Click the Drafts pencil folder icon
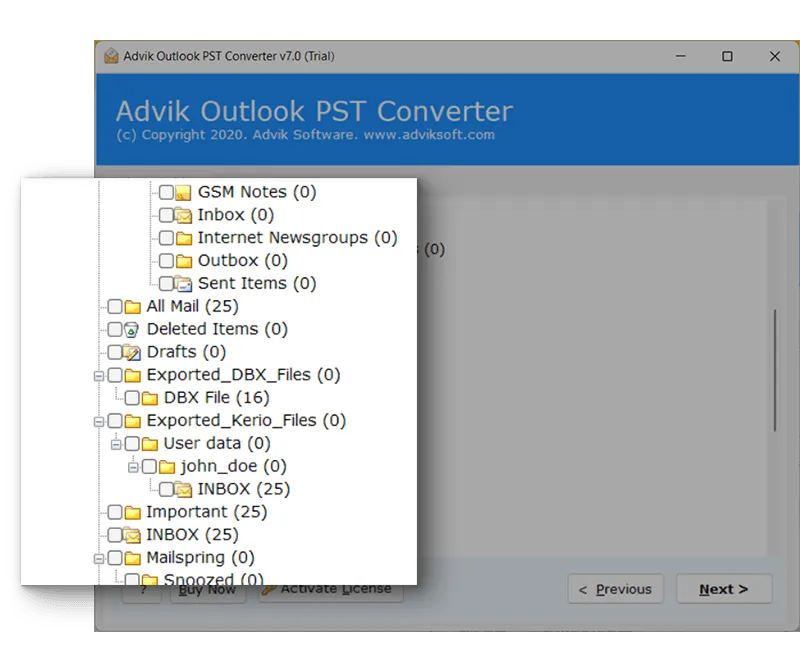The height and width of the screenshot is (671, 800). point(132,353)
